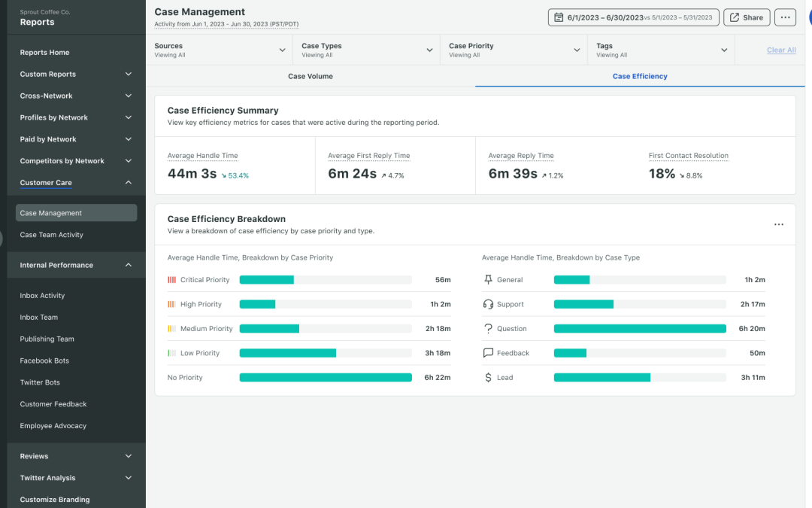Click the Clear All link
This screenshot has width=812, height=508.
coord(781,50)
